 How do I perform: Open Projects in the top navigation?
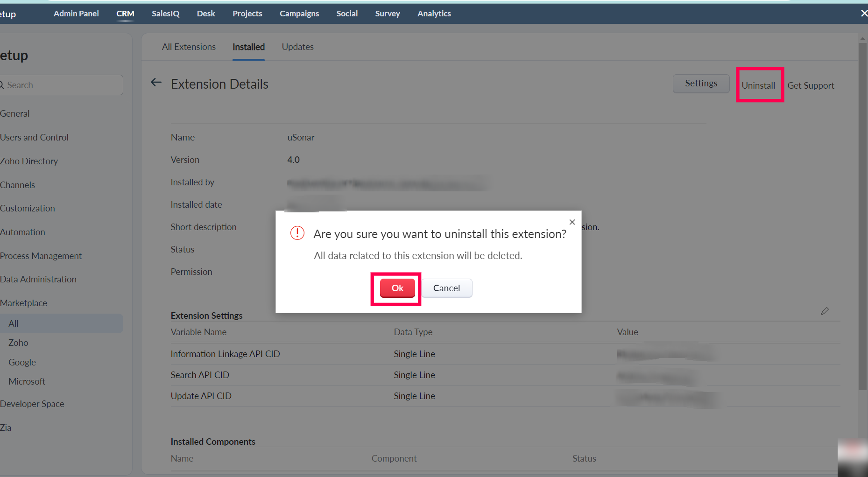point(247,14)
